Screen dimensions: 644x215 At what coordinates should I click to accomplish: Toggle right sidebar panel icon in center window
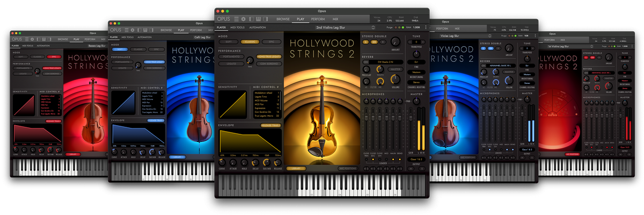[266, 19]
